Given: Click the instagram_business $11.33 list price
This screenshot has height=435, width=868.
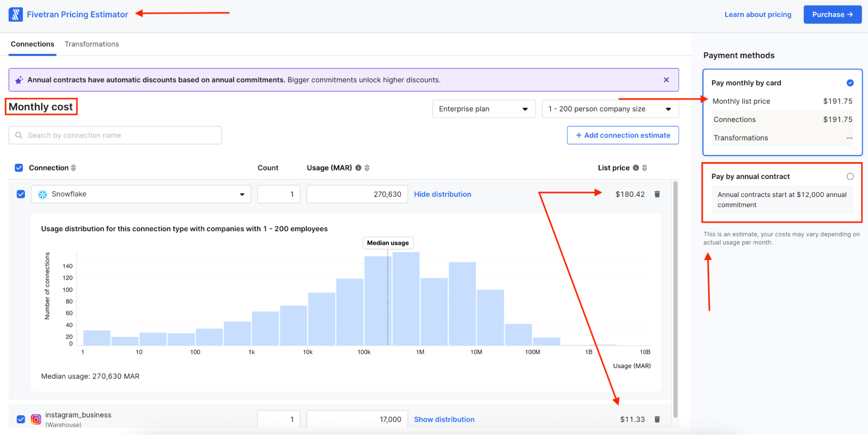Looking at the screenshot, I should pos(632,419).
